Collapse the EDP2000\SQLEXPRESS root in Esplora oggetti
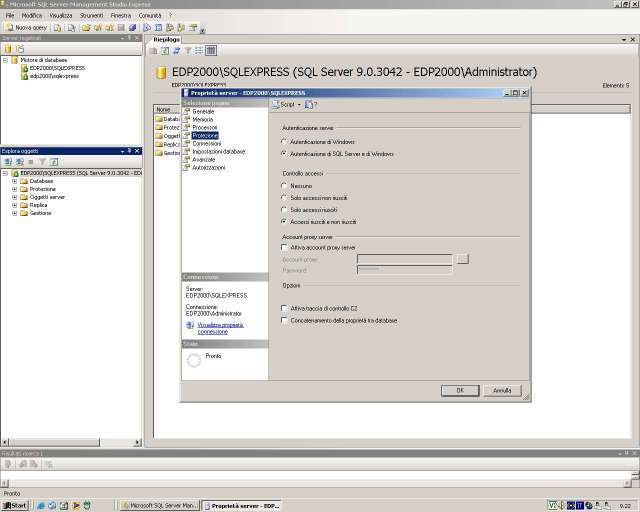 [5, 173]
